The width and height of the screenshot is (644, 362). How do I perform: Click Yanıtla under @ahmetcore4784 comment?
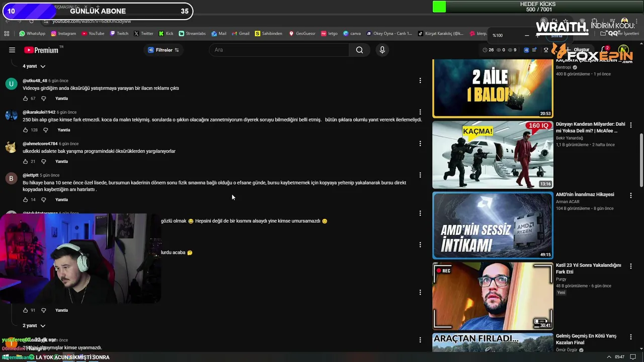[61, 161]
